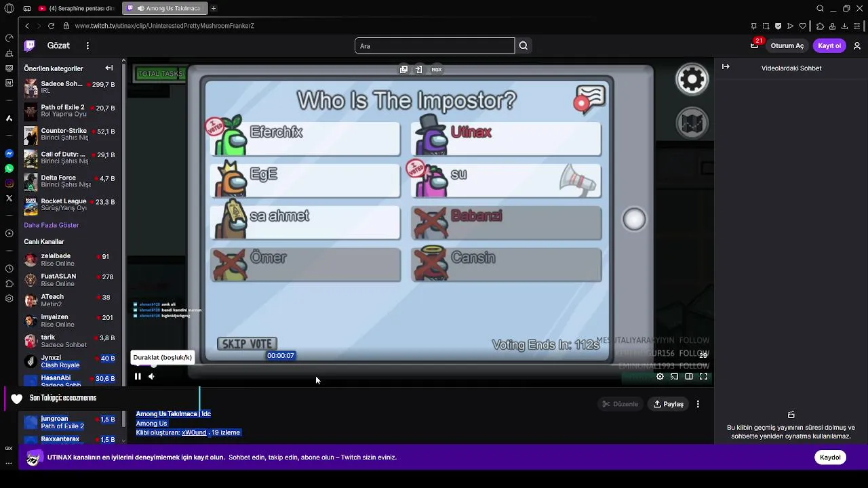Switch to the Seraphine pentası YouTube tab
This screenshot has height=488, width=868.
point(77,8)
